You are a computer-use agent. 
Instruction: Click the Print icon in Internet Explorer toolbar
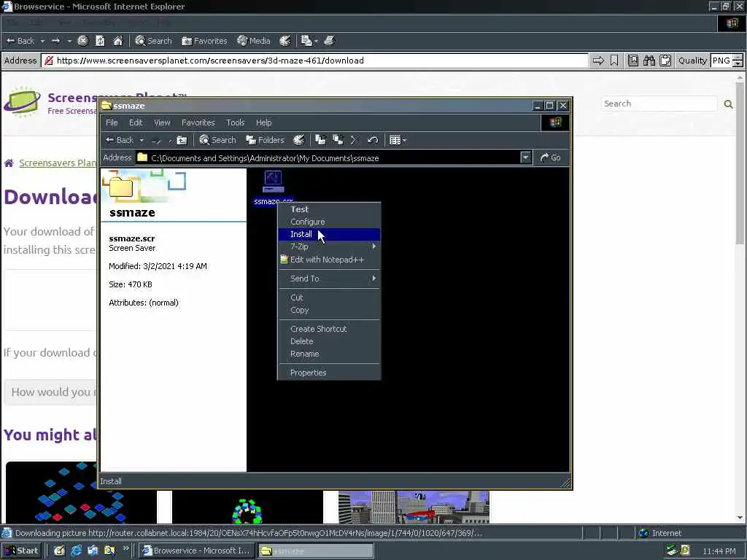coord(330,41)
